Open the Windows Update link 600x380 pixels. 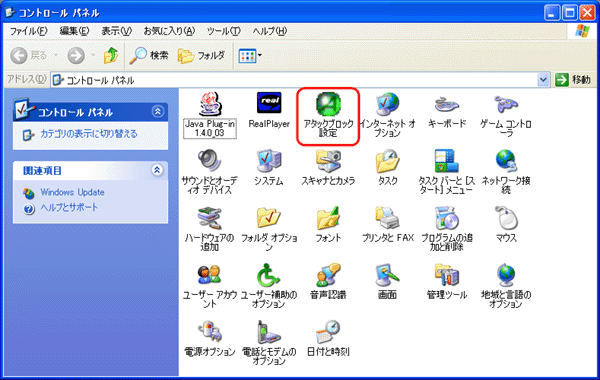(x=72, y=192)
